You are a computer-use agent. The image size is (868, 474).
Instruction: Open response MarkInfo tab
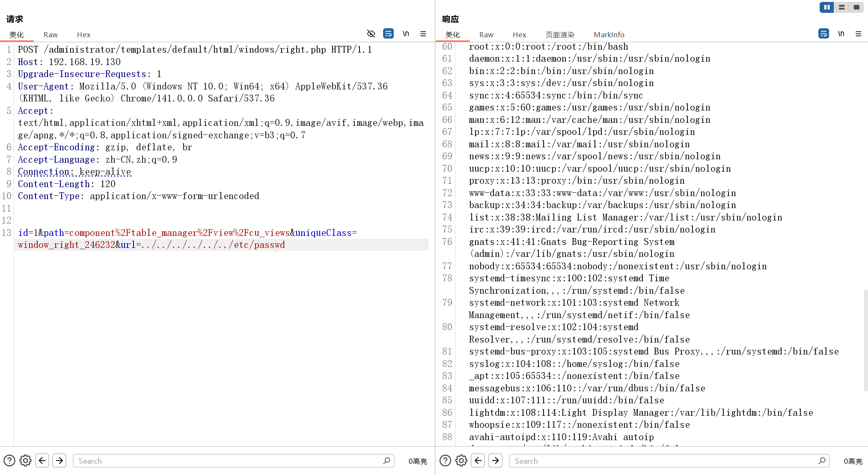coord(609,35)
